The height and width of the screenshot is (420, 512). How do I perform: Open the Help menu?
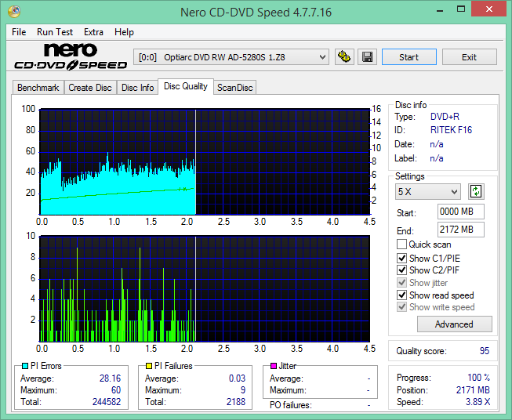(124, 32)
